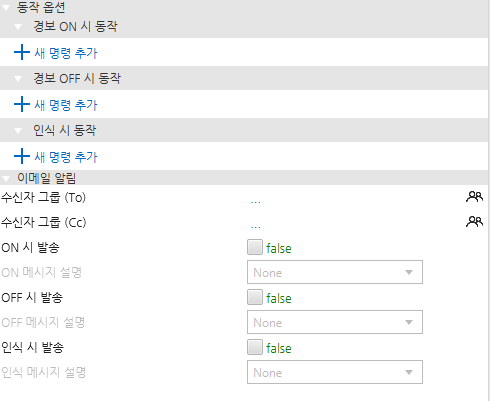Click the plus icon under 경보 ON 시 동작
The image size is (490, 401).
click(x=22, y=52)
